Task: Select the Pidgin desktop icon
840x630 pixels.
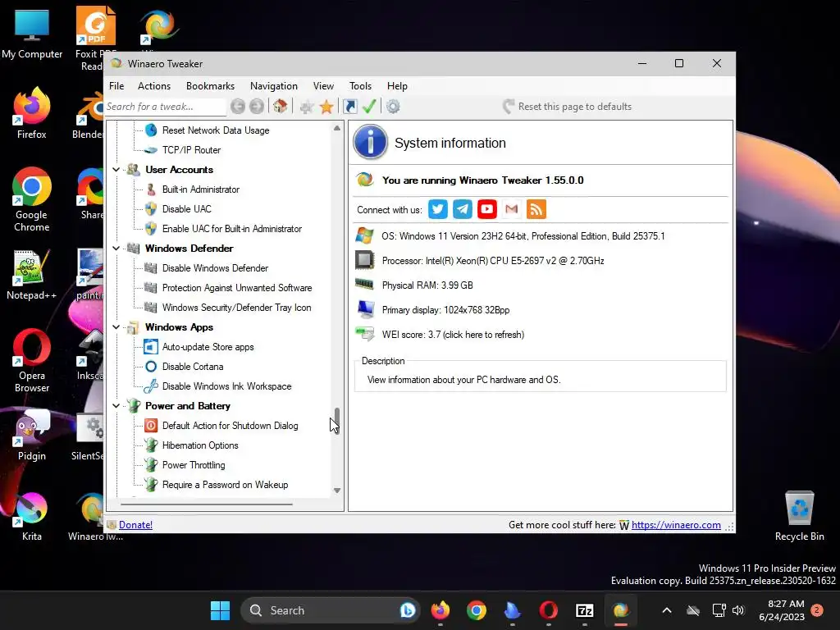Action: (x=32, y=435)
